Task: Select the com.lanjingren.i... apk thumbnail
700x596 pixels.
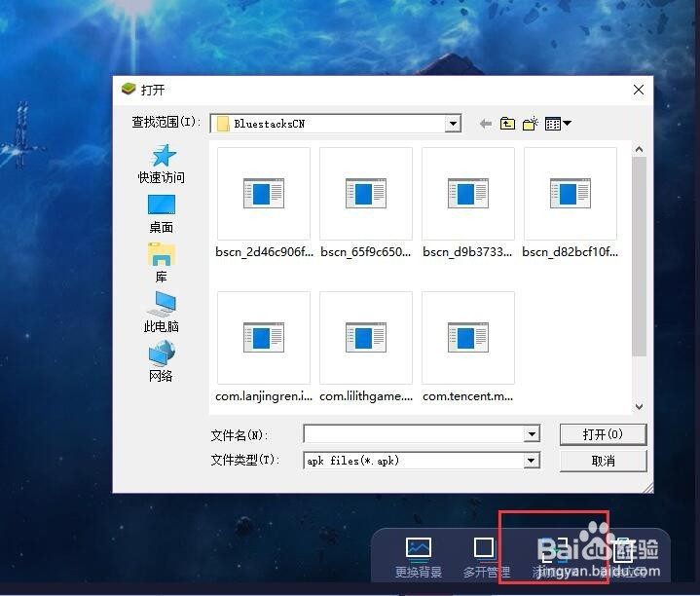Action: 264,338
